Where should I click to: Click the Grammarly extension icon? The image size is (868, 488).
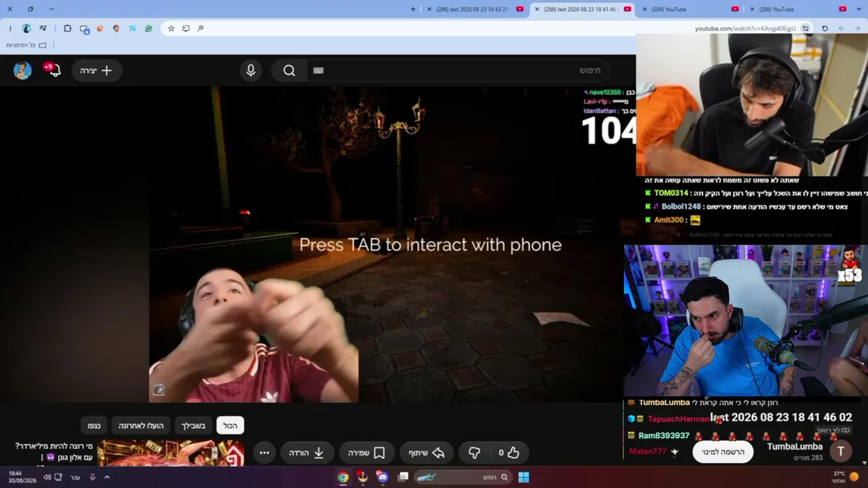click(149, 28)
